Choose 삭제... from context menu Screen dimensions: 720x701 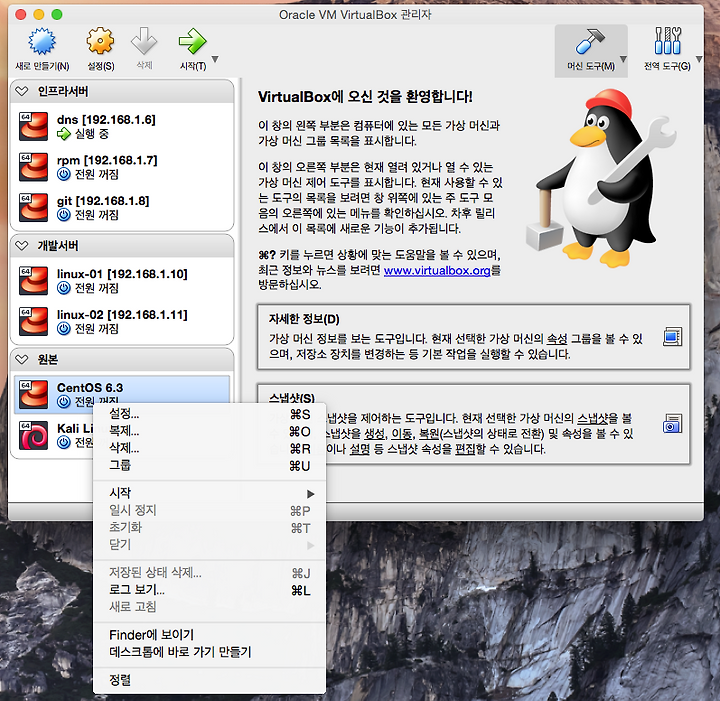(x=209, y=448)
